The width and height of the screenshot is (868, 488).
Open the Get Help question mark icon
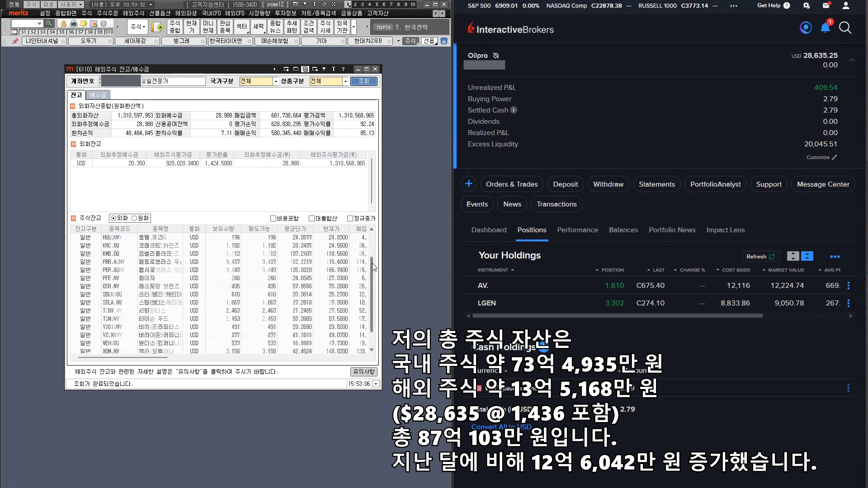click(787, 6)
